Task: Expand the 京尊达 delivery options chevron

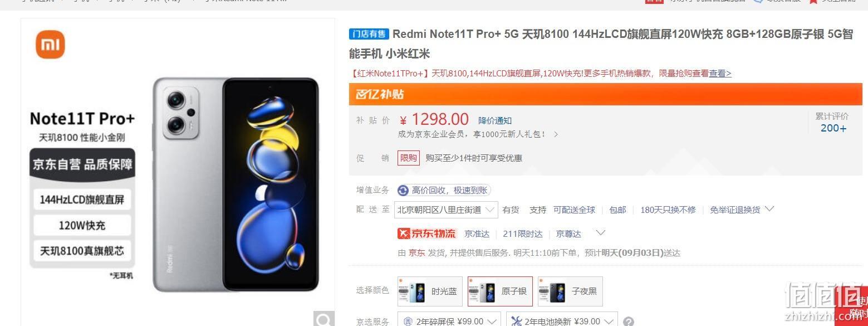Action: click(x=600, y=233)
